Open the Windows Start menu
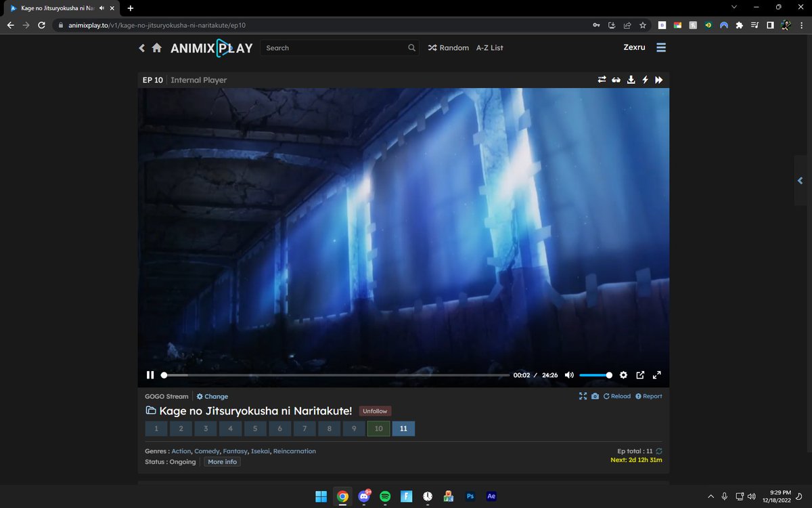The height and width of the screenshot is (508, 812). (x=321, y=496)
